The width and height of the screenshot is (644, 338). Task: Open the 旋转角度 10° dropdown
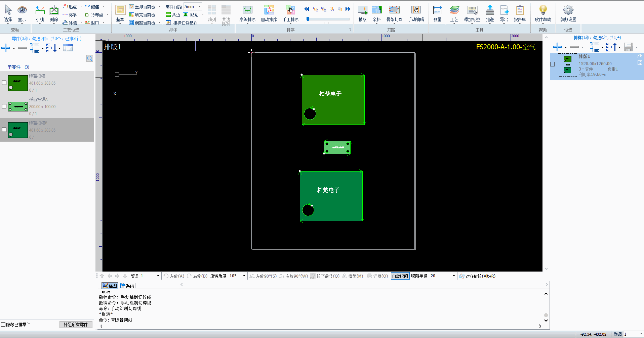(244, 276)
